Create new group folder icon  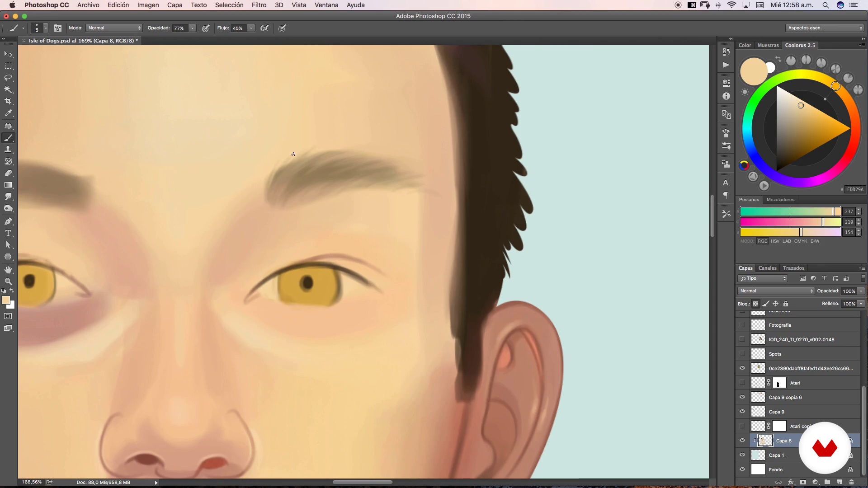coord(827,482)
